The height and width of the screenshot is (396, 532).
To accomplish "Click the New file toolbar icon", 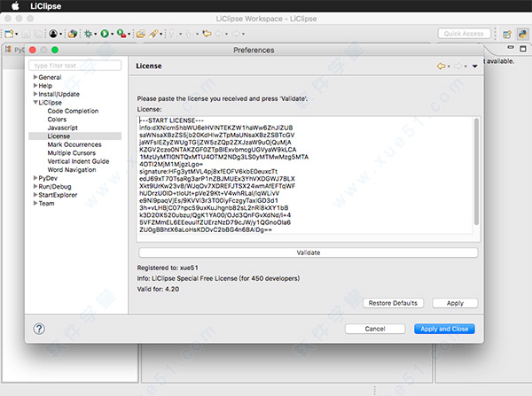I will 8,34.
